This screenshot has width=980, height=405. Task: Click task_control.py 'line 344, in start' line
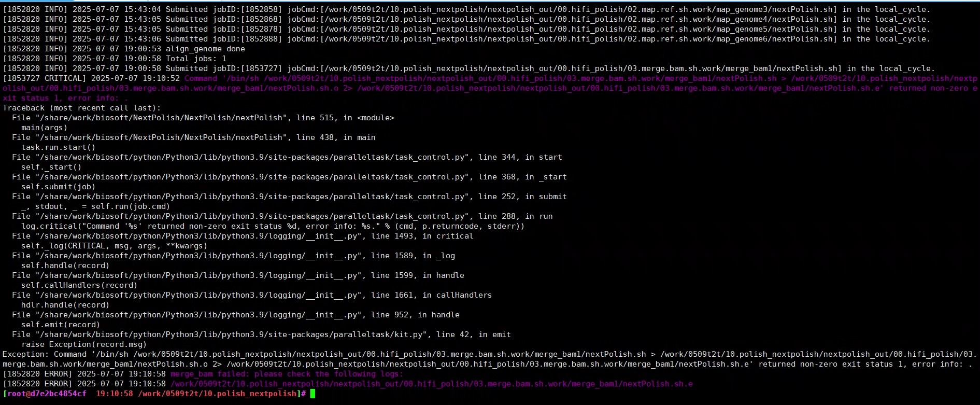click(x=287, y=157)
